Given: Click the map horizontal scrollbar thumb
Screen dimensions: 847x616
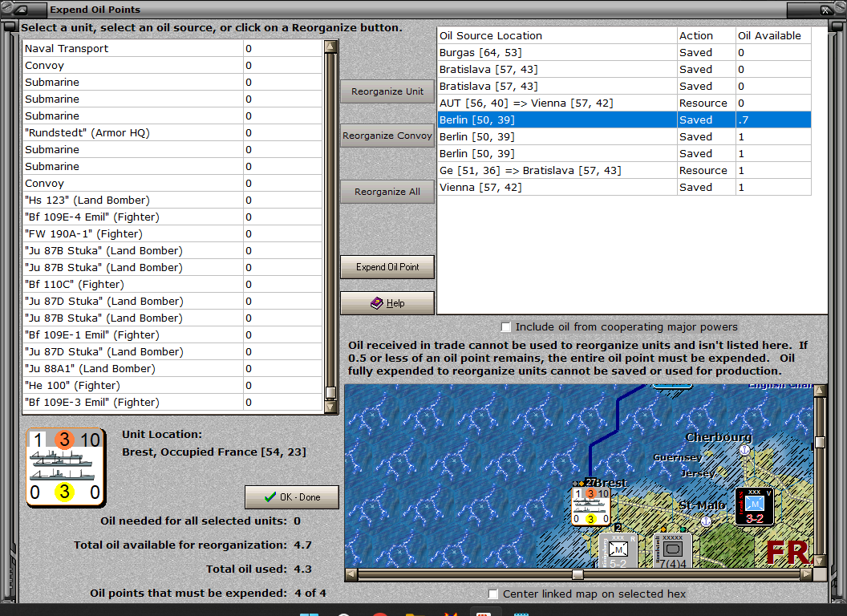Looking at the screenshot, I should 577,574.
